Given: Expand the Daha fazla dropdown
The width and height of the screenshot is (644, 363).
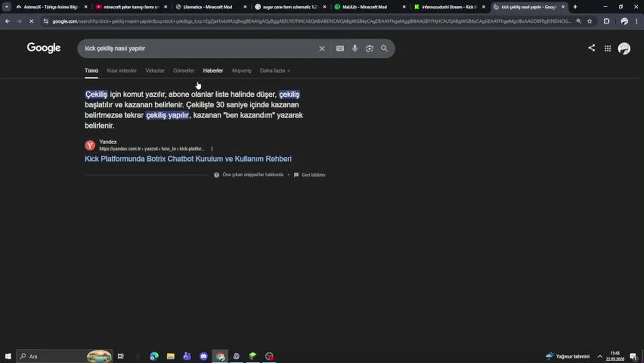Looking at the screenshot, I should (275, 71).
